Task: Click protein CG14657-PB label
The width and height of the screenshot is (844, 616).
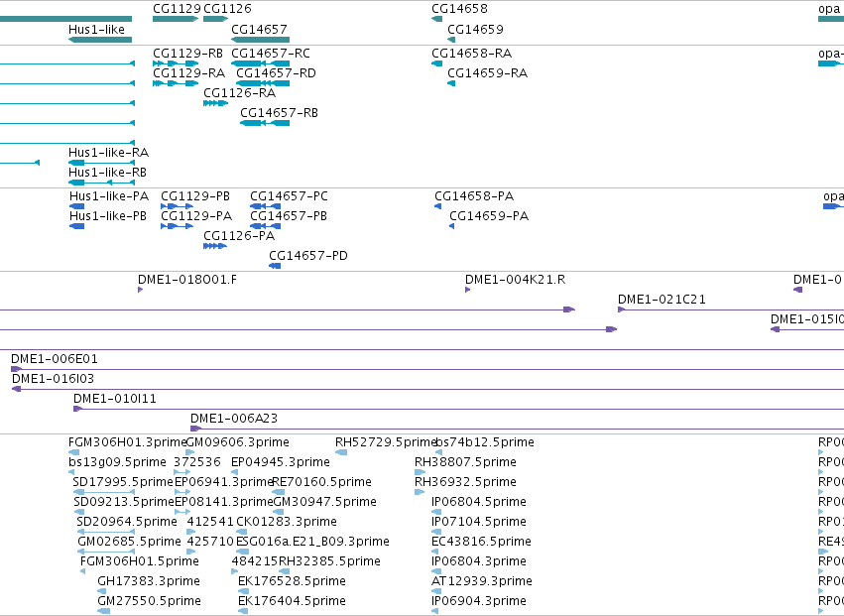Action: pos(289,216)
